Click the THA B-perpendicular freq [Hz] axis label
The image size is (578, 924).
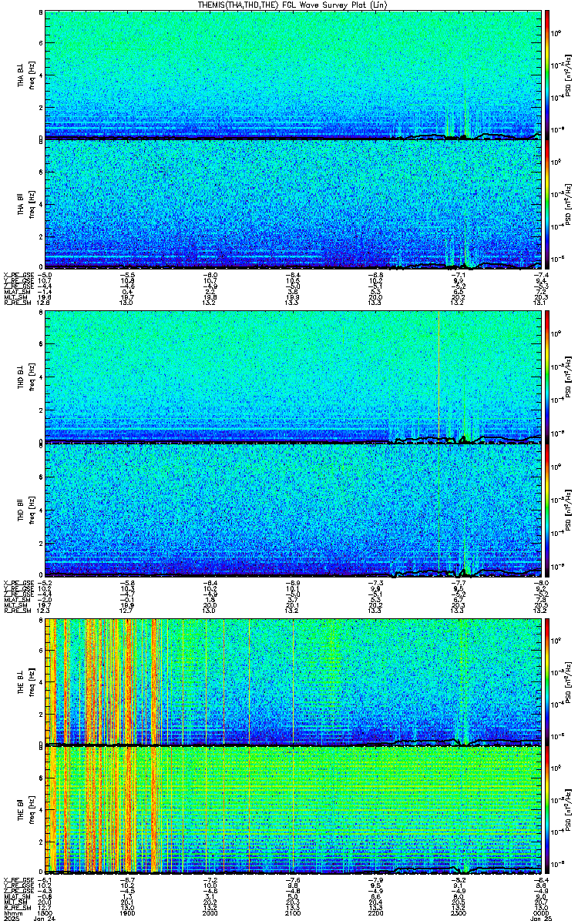pos(31,75)
